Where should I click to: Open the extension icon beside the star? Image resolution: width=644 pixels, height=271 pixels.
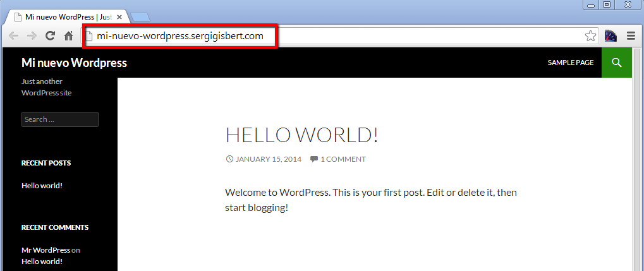tap(611, 36)
